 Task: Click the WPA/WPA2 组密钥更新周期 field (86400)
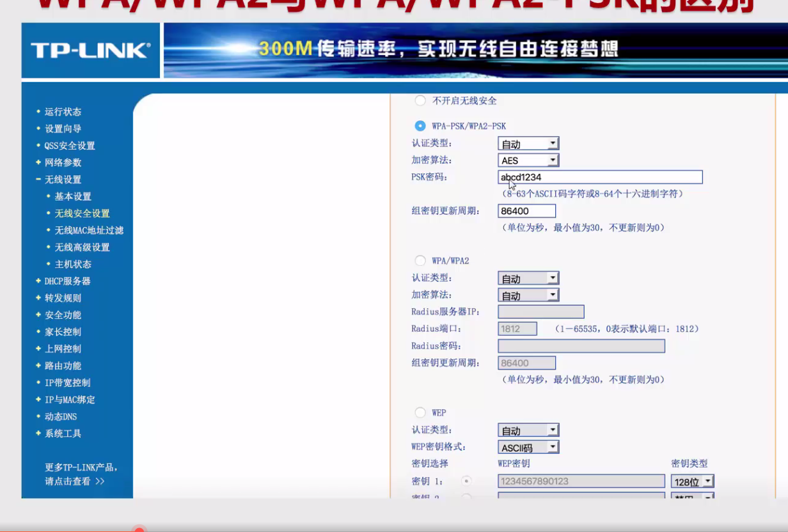tap(526, 363)
